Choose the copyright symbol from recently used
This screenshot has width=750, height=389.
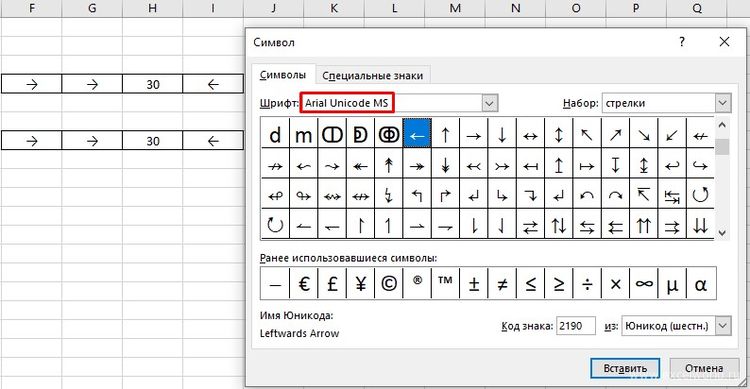pyautogui.click(x=389, y=284)
